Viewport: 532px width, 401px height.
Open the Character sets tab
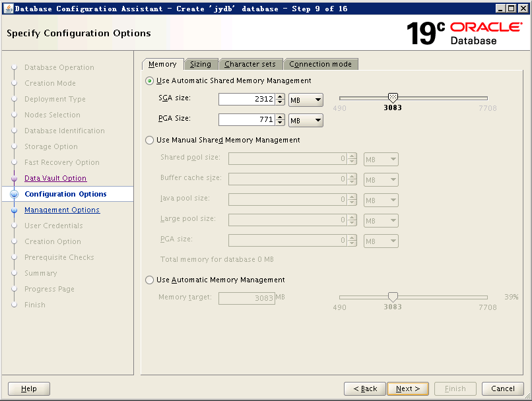pos(250,64)
